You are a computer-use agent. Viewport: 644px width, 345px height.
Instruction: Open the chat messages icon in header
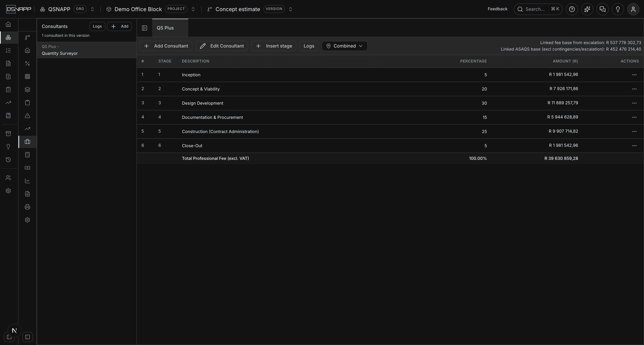point(602,9)
